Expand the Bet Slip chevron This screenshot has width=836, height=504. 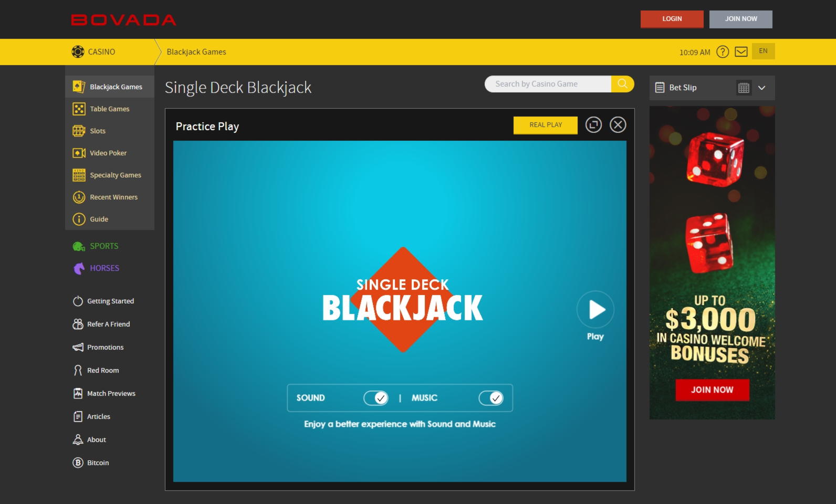coord(762,88)
